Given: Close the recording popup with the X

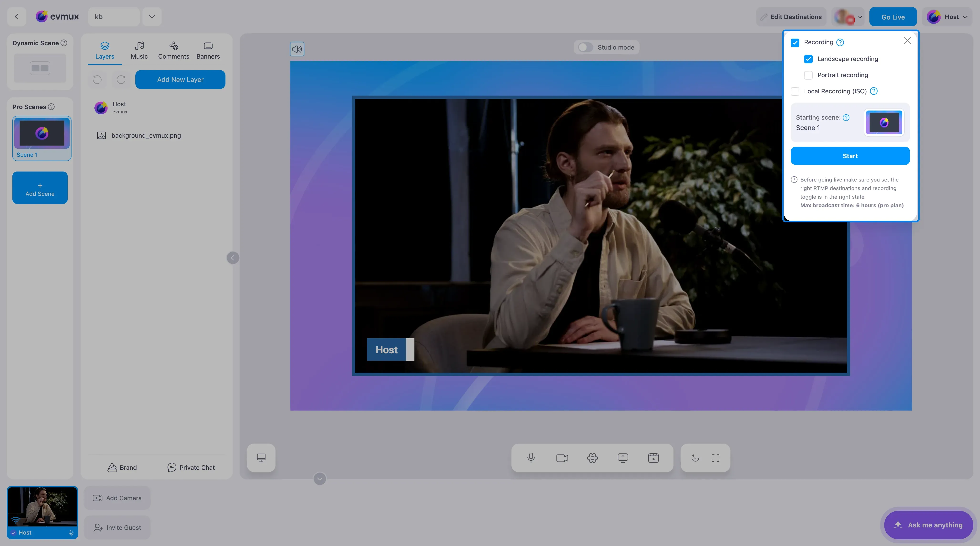Looking at the screenshot, I should [x=907, y=41].
